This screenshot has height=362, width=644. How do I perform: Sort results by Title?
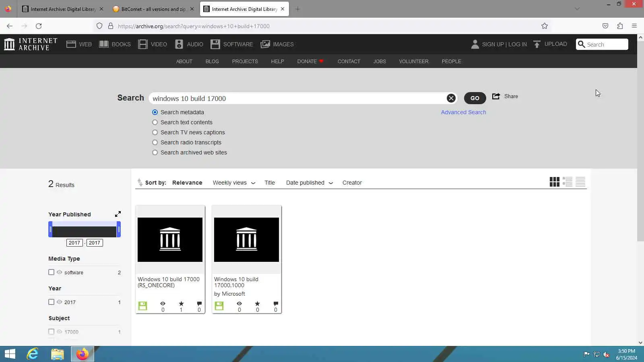point(270,183)
